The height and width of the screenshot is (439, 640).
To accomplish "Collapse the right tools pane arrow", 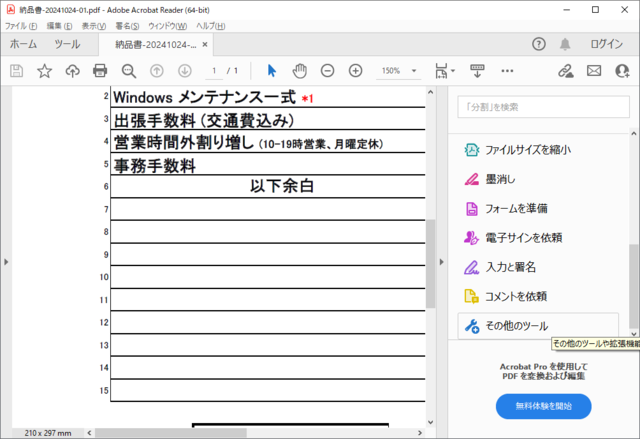I will point(441,262).
